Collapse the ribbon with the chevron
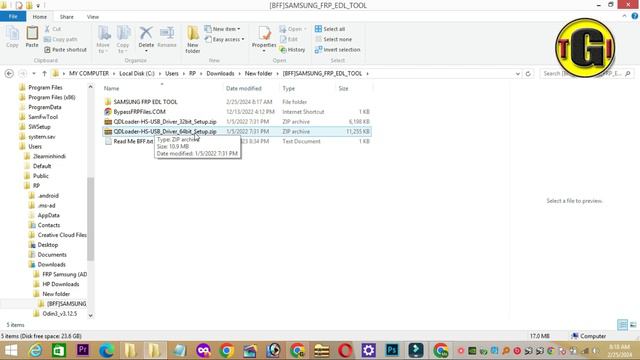Screen dimensions: 640x360 (624, 16)
